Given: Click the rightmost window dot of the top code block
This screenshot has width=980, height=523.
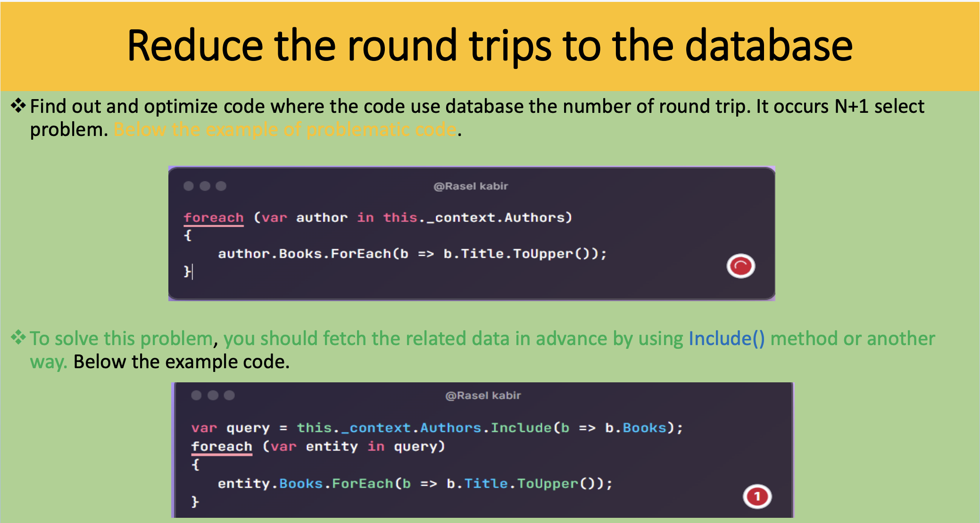Looking at the screenshot, I should (x=221, y=186).
